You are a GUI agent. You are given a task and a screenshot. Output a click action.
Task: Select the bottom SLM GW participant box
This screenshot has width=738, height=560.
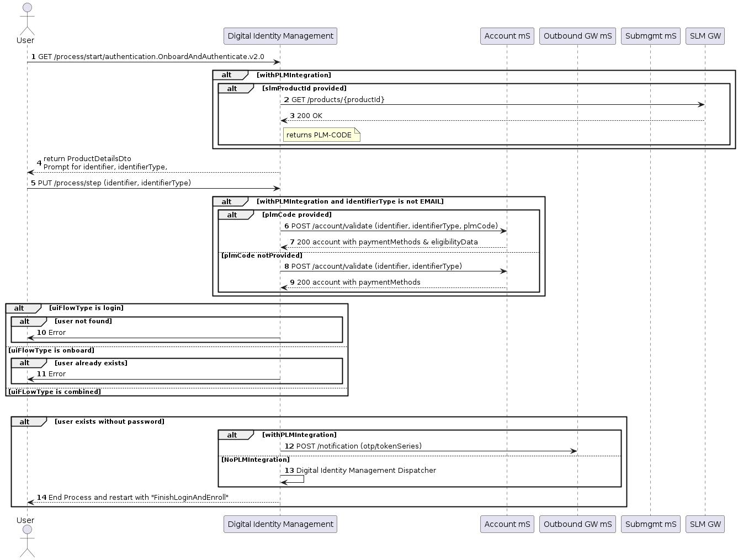[705, 524]
